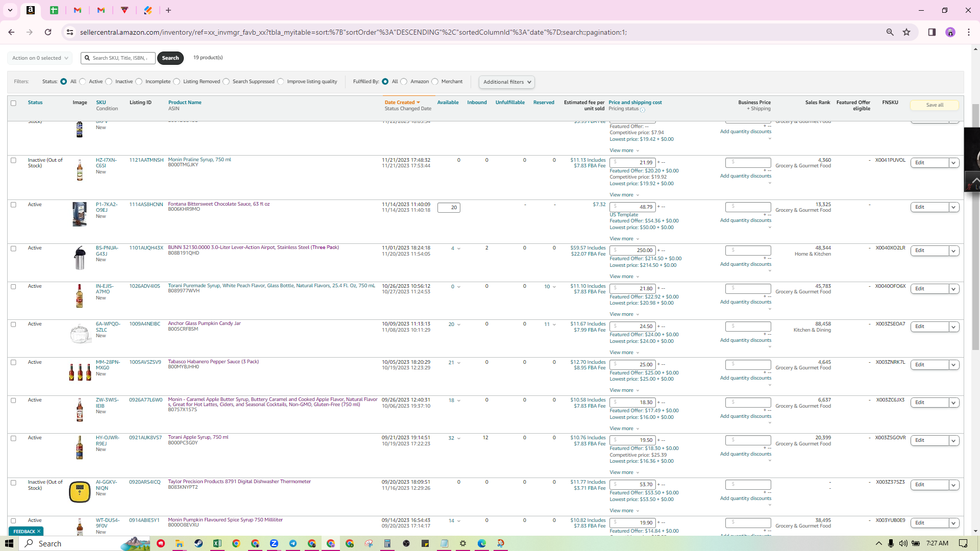The image size is (980, 551).
Task: Show hidden system tray icons
Action: point(878,543)
